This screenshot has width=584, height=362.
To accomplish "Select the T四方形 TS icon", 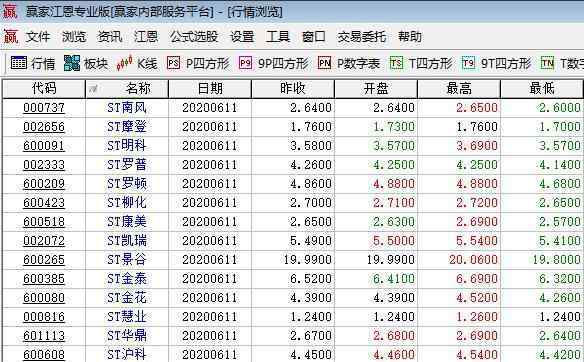I will click(x=396, y=63).
